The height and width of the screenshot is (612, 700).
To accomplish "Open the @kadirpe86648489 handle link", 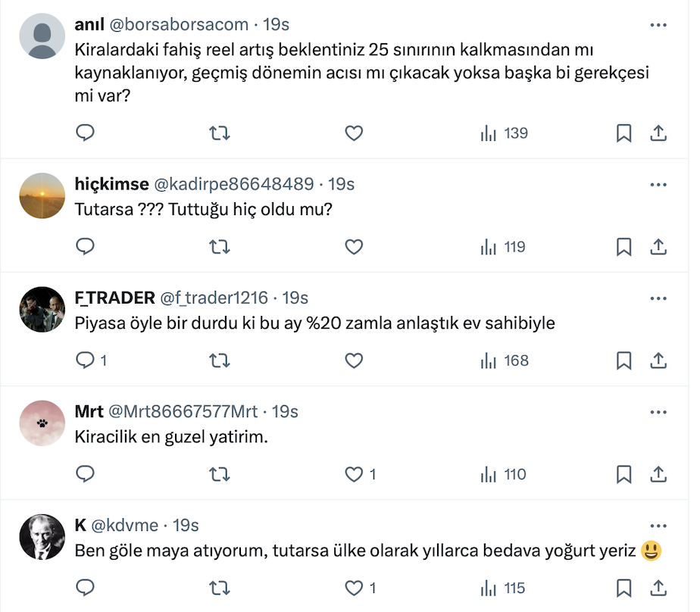I will [234, 184].
